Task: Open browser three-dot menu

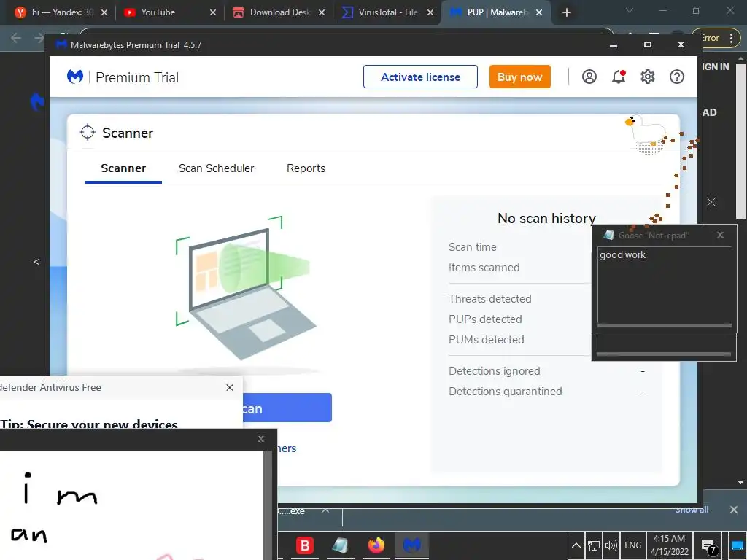Action: pyautogui.click(x=731, y=38)
